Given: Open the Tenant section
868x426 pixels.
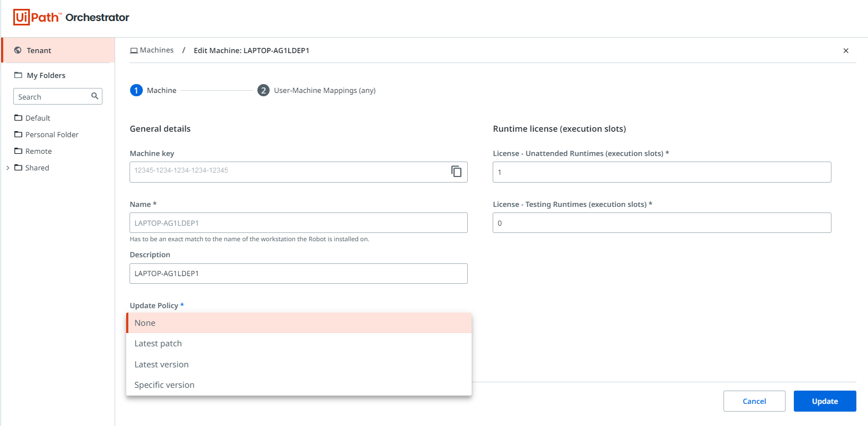Looking at the screenshot, I should click(x=58, y=50).
